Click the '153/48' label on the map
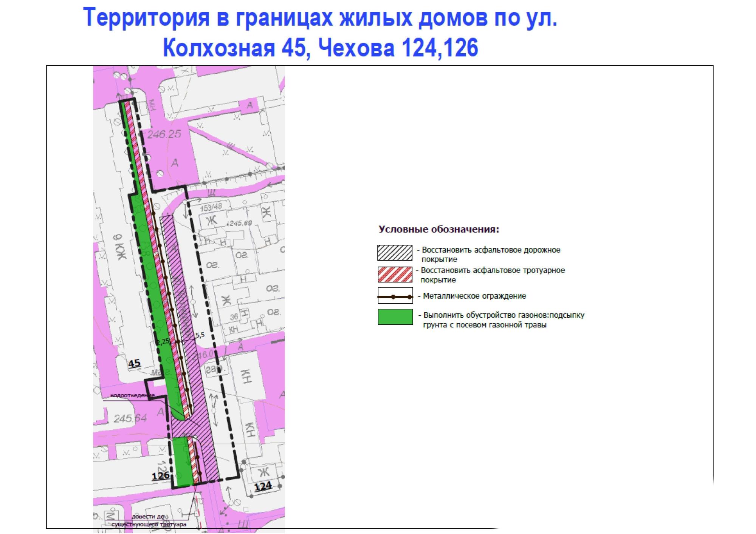Screen dimensions: 756x534 [211, 207]
